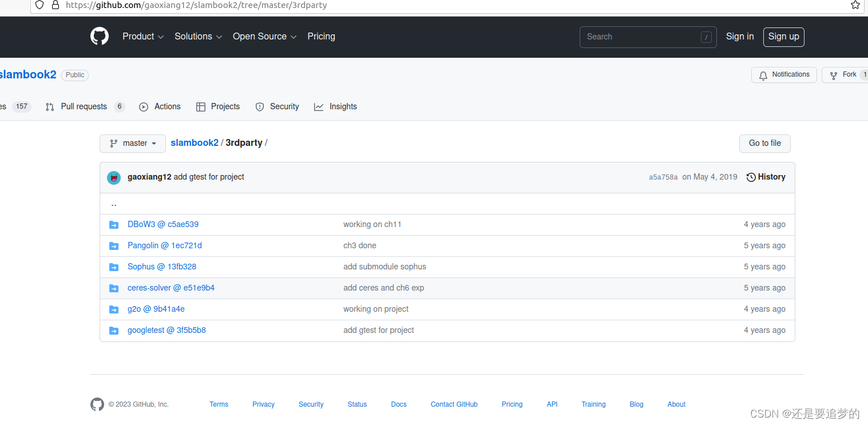
Task: Click commit hash a5a758a
Action: [x=663, y=177]
